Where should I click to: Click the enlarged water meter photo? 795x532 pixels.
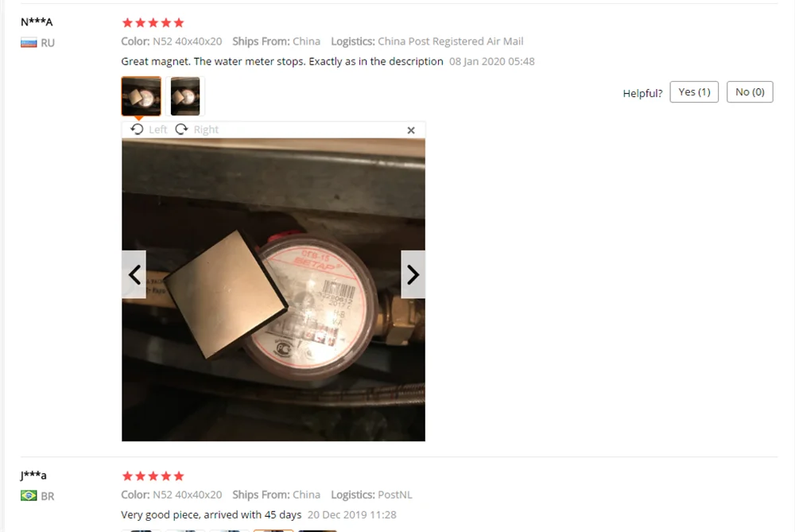[273, 289]
